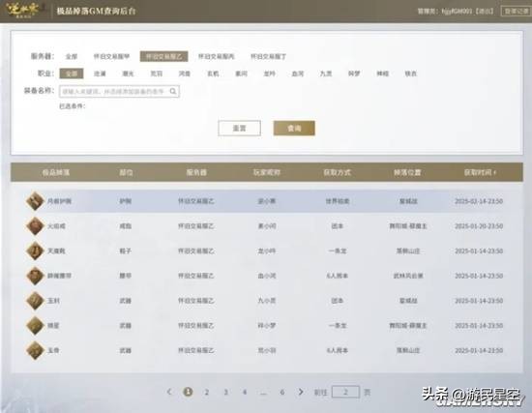Viewport: 532px width, 413px height.
Task: Filter by class 鸿音
Action: (x=185, y=74)
